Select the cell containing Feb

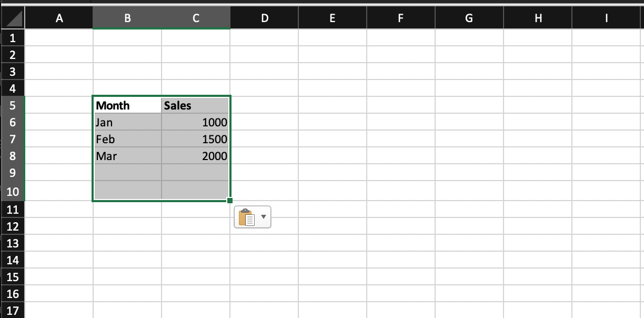[127, 139]
